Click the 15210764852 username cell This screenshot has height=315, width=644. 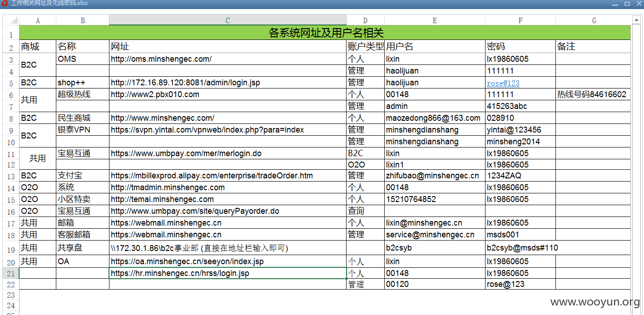click(x=435, y=199)
